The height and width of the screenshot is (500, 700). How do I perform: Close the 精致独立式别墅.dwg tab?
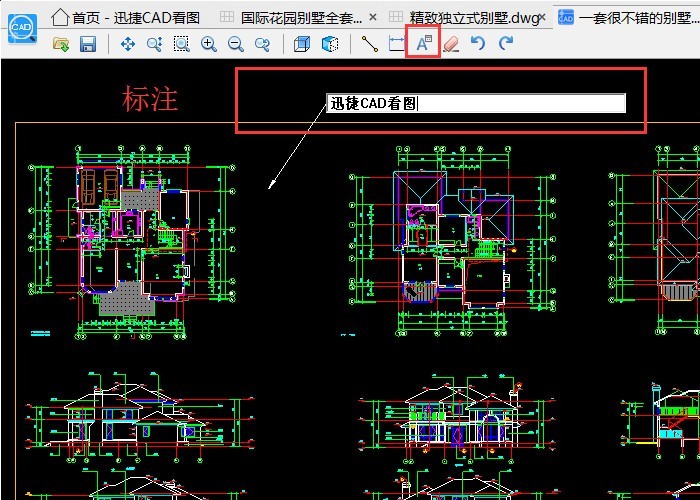tap(547, 17)
